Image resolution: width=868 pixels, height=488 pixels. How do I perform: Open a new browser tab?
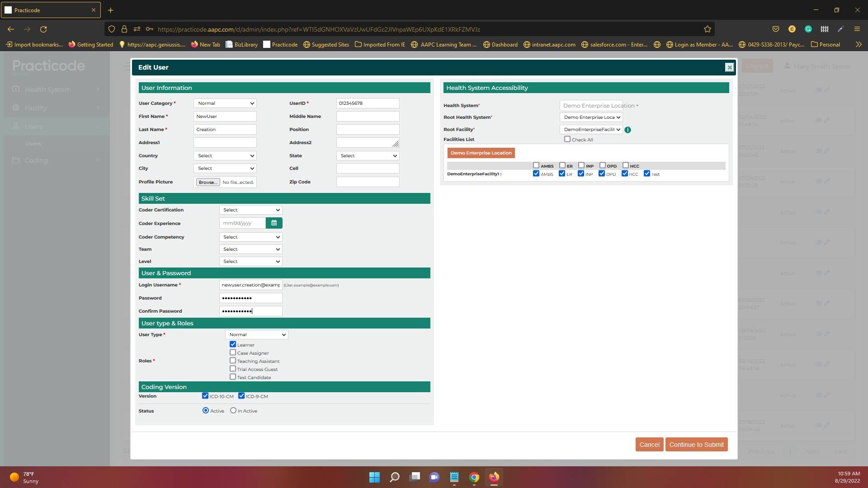coord(110,10)
